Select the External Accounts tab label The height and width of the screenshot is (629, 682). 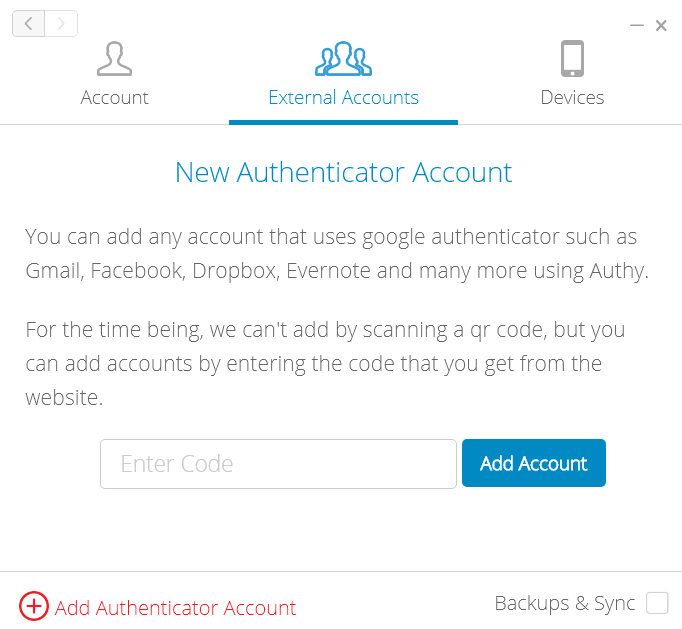pyautogui.click(x=343, y=97)
